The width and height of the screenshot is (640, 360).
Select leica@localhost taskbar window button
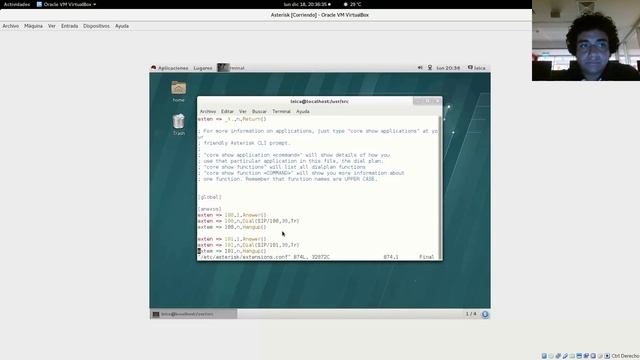coord(193,314)
